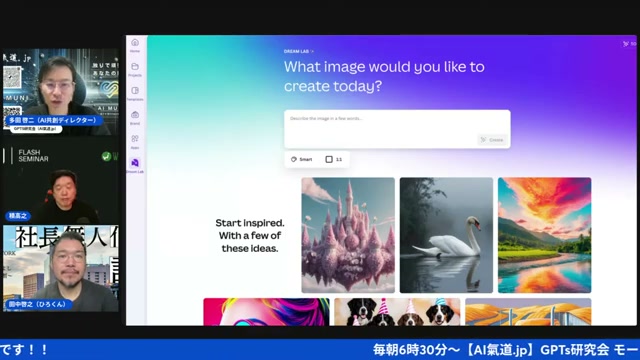This screenshot has height=360, width=640.
Task: Select the colorful sunset river image
Action: click(x=544, y=235)
